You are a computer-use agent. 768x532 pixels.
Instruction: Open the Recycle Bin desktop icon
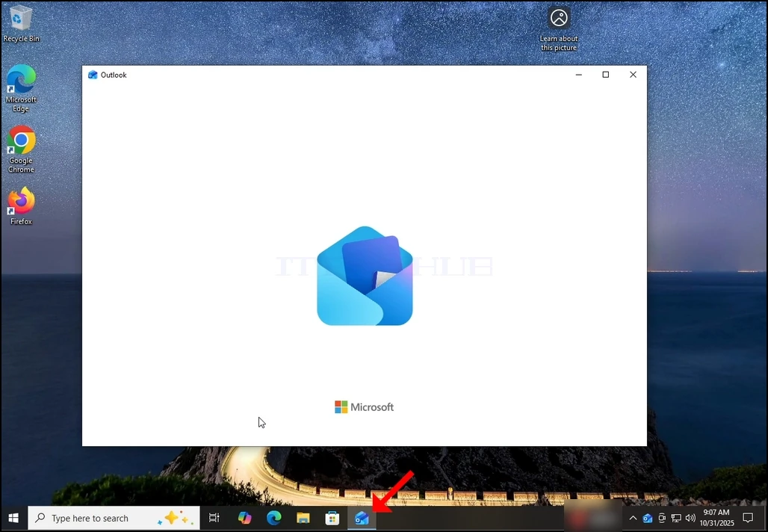(21, 23)
